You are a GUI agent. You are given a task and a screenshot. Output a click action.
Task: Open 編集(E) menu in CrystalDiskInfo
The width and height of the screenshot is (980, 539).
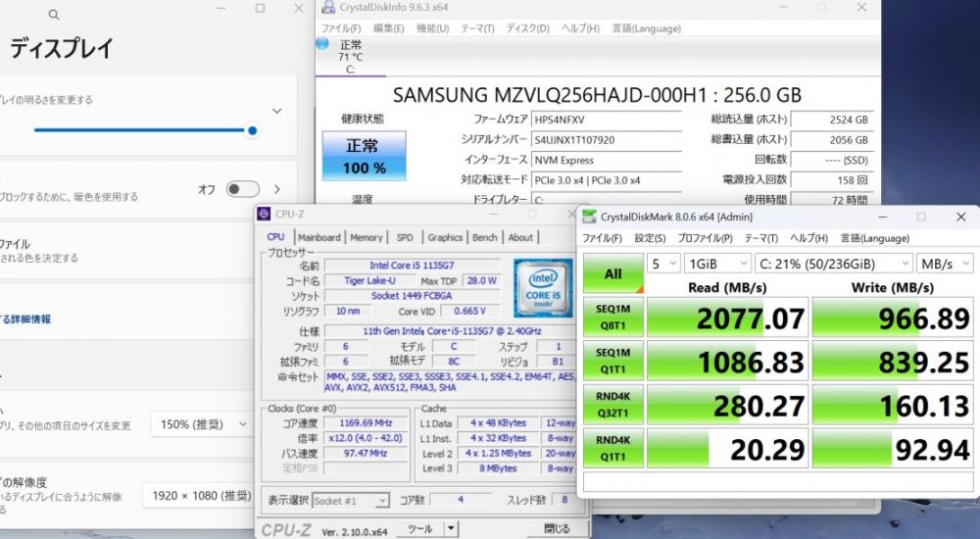click(x=388, y=28)
